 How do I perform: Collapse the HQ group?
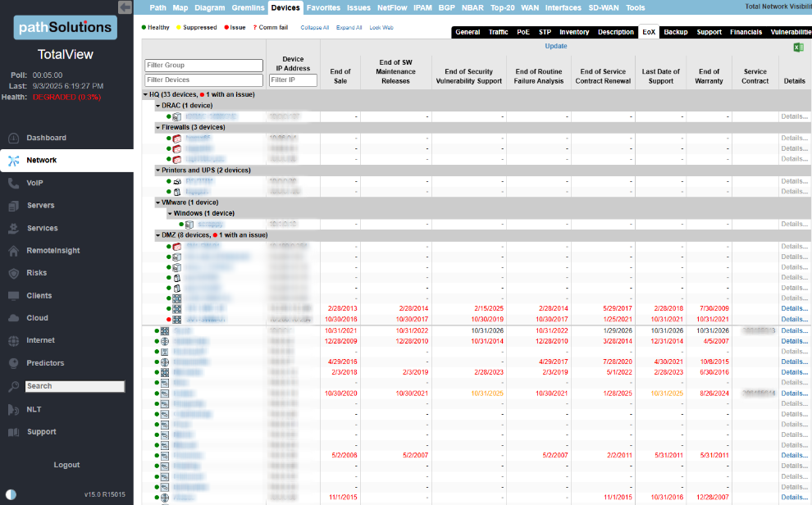[x=145, y=95]
